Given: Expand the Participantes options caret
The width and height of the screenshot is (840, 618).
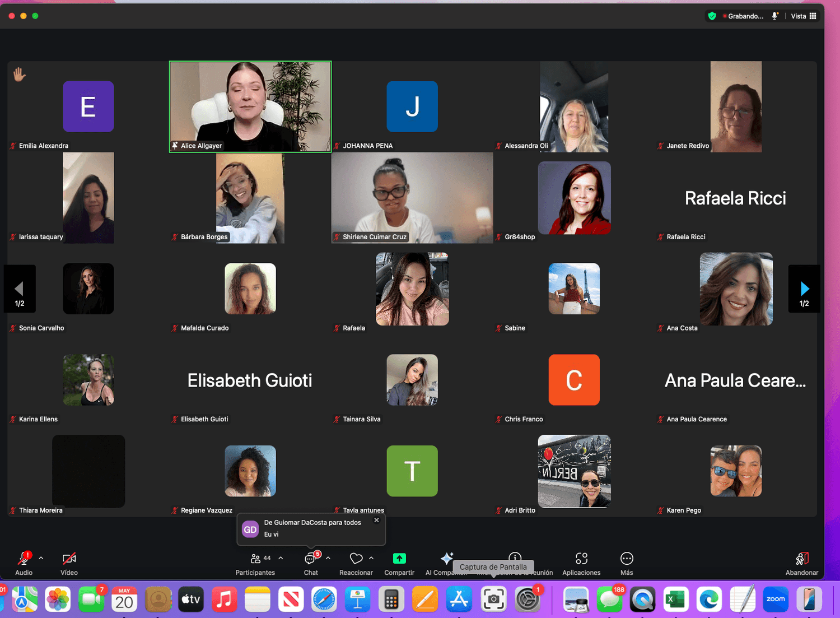Looking at the screenshot, I should pos(281,558).
